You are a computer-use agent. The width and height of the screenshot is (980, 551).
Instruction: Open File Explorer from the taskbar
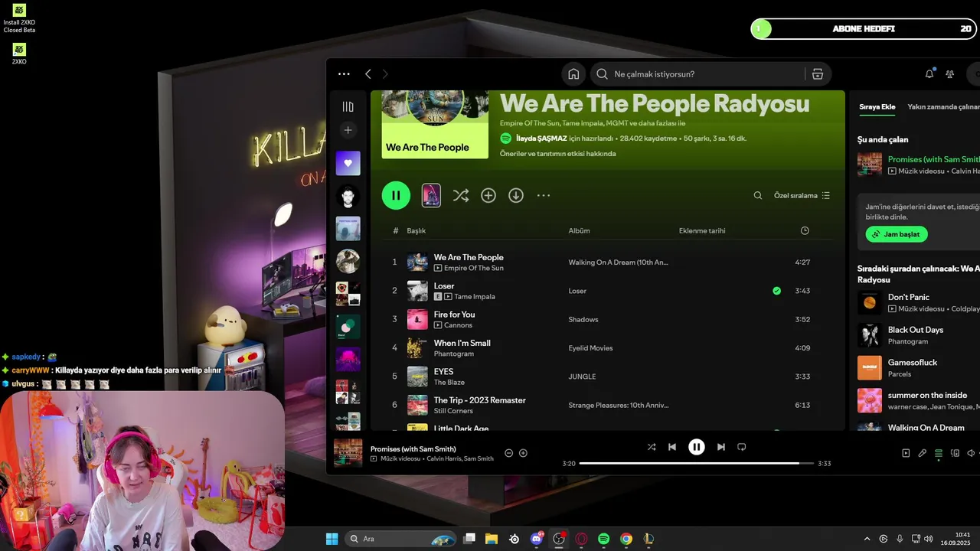491,539
